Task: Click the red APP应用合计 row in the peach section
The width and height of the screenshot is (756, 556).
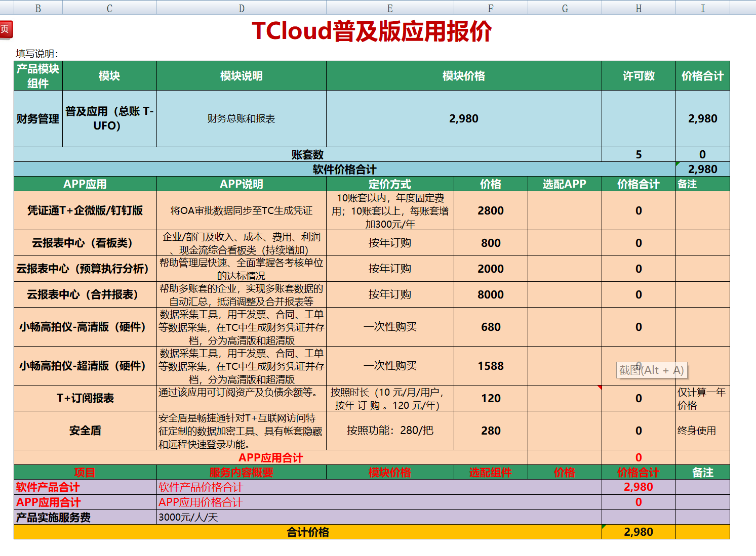Action: tap(271, 457)
